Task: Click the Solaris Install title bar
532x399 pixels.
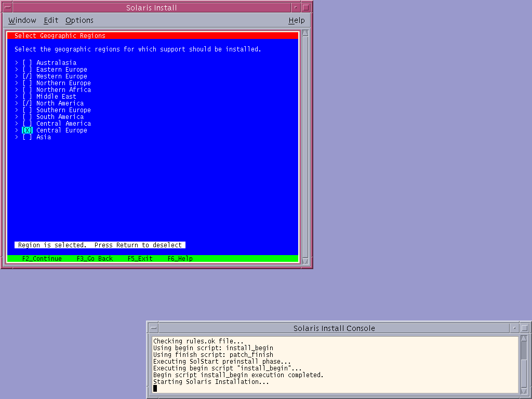Action: (x=152, y=7)
